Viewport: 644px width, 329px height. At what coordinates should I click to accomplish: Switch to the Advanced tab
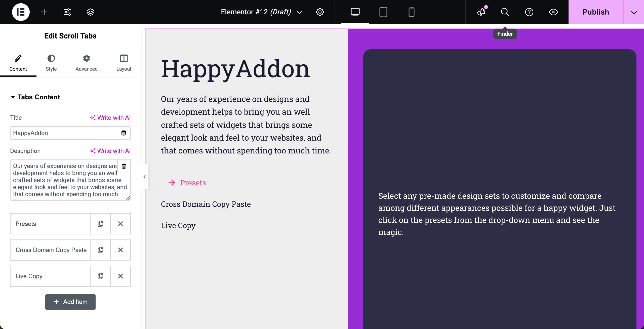click(x=87, y=63)
